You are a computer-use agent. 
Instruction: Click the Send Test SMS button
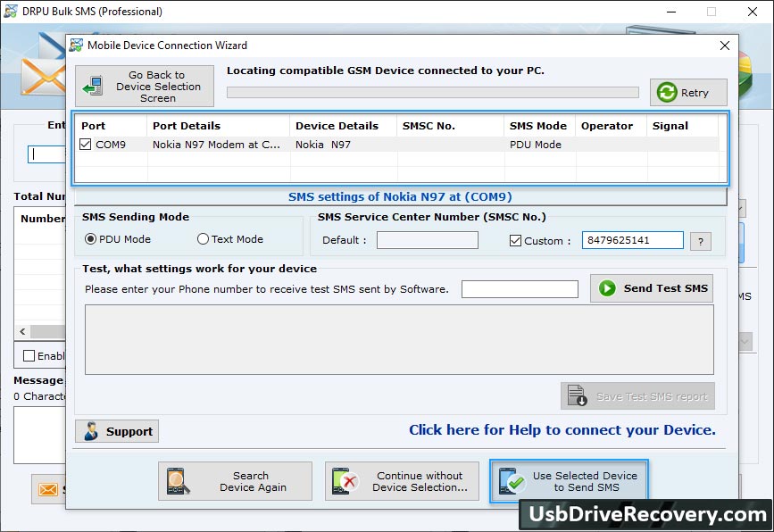tap(652, 288)
